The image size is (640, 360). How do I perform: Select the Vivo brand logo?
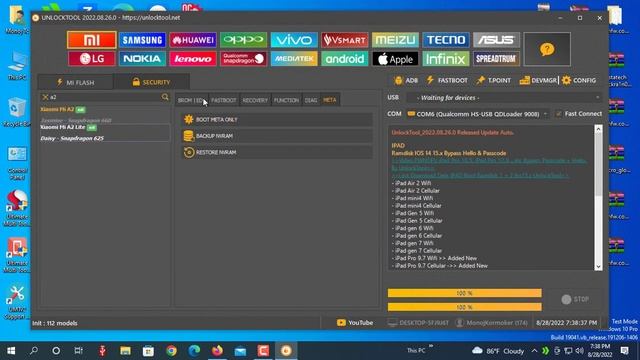(294, 40)
